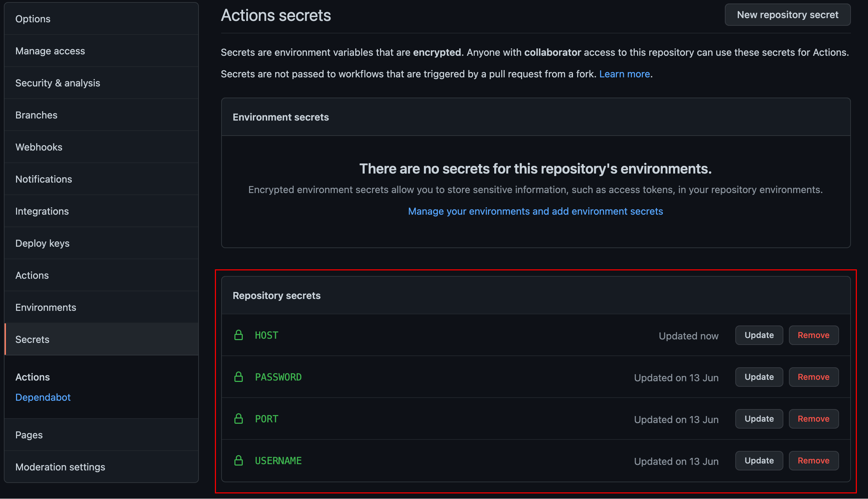Go to the Pages settings
Viewport: 868px width, 499px height.
point(101,435)
